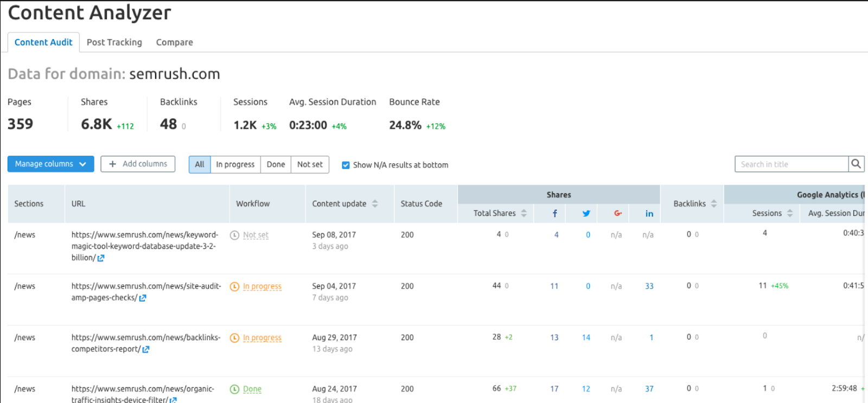Click the Search in title field
The height and width of the screenshot is (403, 868).
pos(791,164)
